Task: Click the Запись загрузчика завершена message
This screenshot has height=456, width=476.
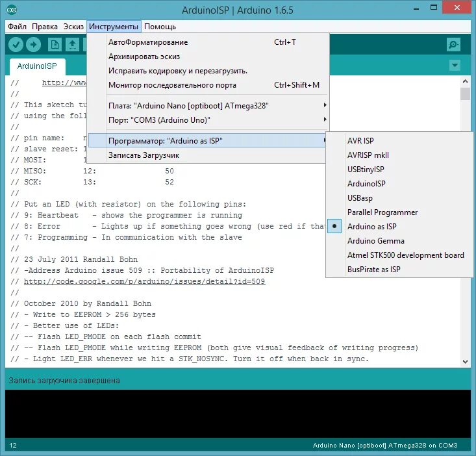Action: click(64, 381)
